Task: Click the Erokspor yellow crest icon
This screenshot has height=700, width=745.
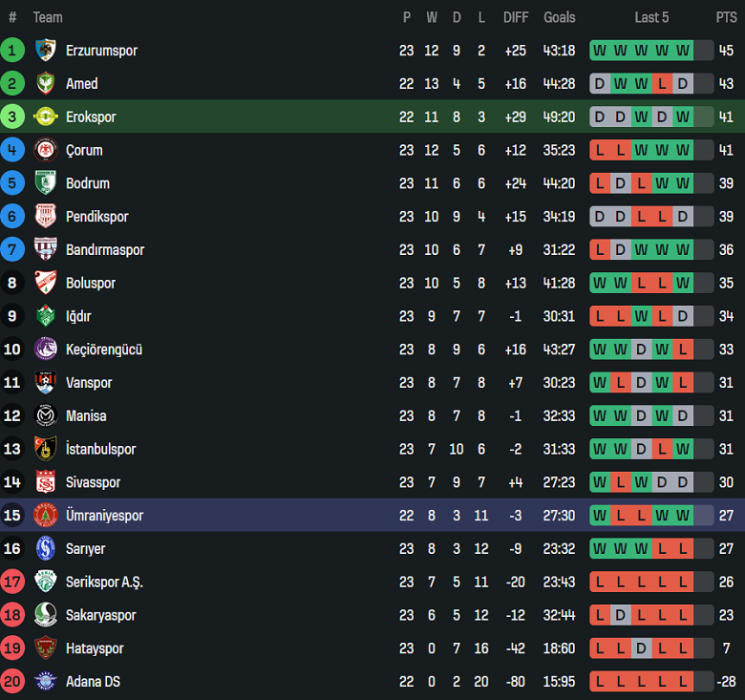Action: [46, 117]
